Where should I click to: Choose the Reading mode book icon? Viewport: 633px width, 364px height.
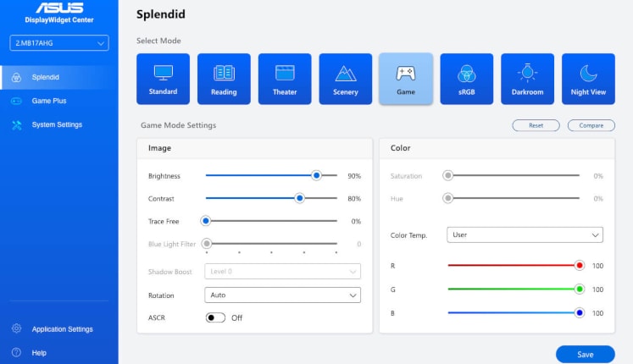tap(224, 73)
